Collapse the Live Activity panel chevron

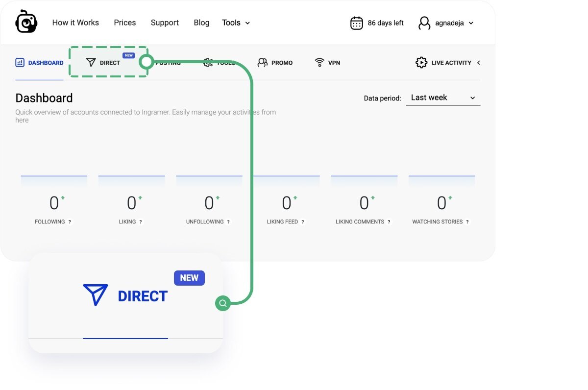(480, 62)
